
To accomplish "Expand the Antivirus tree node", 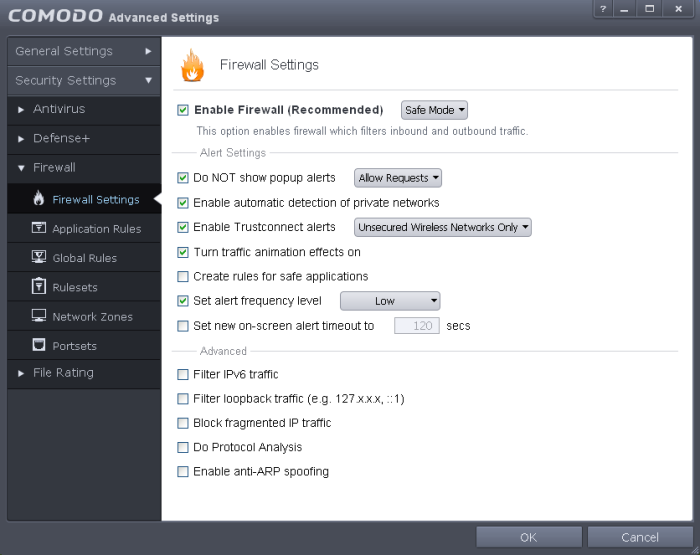I will coord(21,109).
